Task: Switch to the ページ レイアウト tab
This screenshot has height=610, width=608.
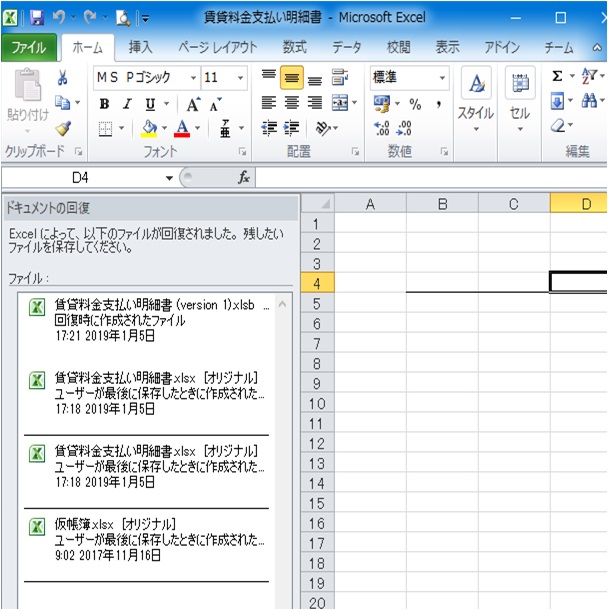Action: [218, 47]
